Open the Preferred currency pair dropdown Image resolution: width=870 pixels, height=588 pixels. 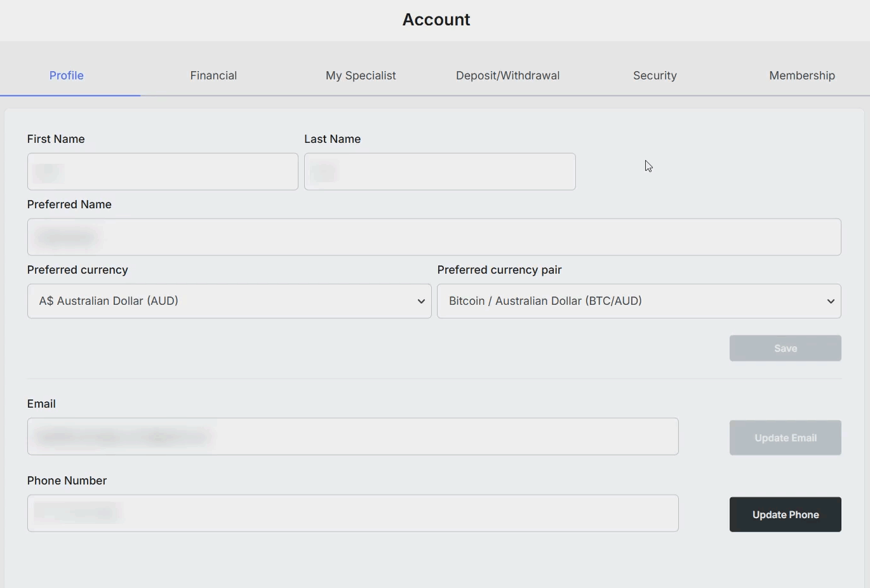639,301
